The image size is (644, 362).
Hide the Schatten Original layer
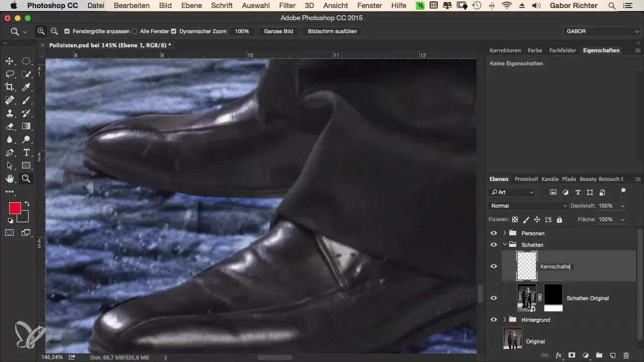(494, 298)
